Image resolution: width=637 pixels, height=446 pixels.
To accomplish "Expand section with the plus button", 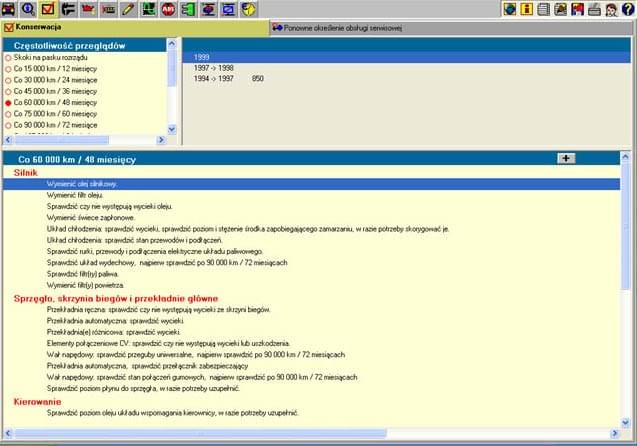I will (565, 158).
